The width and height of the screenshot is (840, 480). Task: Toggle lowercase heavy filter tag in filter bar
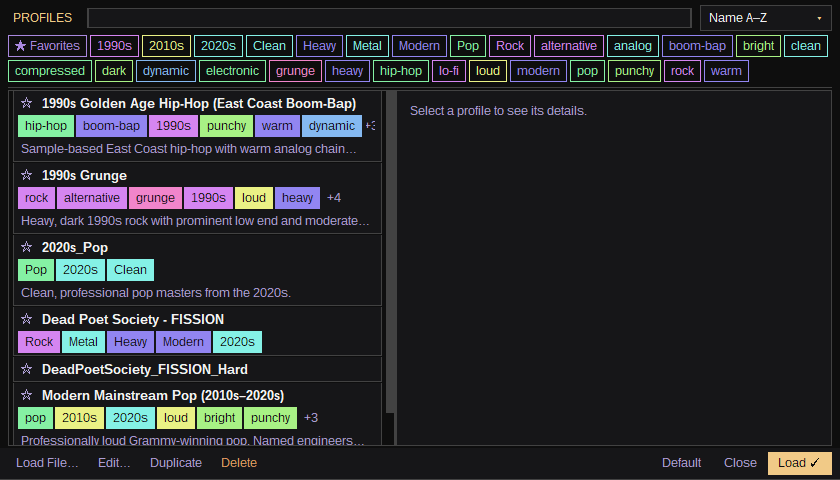[x=347, y=71]
